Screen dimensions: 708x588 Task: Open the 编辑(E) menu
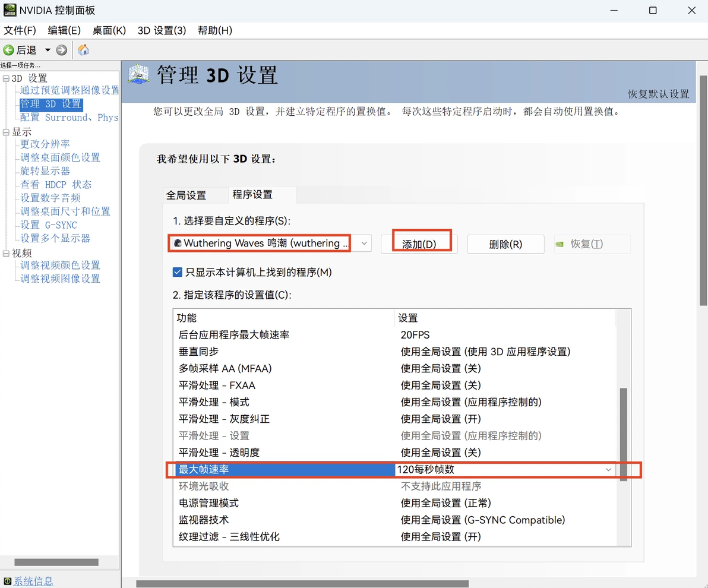(x=64, y=30)
